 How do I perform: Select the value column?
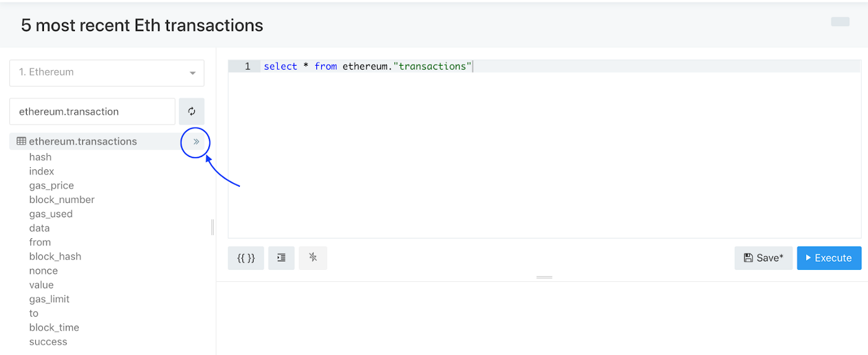pyautogui.click(x=42, y=285)
